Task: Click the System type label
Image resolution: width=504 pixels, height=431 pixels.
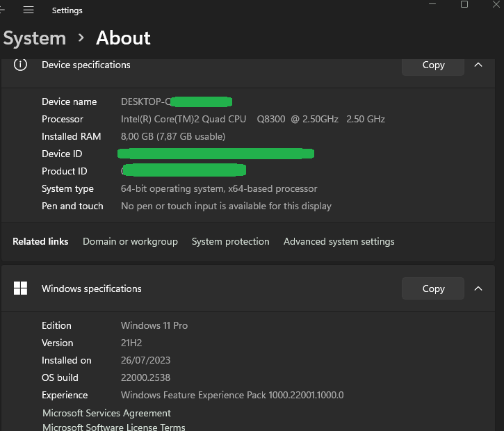Action: tap(67, 188)
